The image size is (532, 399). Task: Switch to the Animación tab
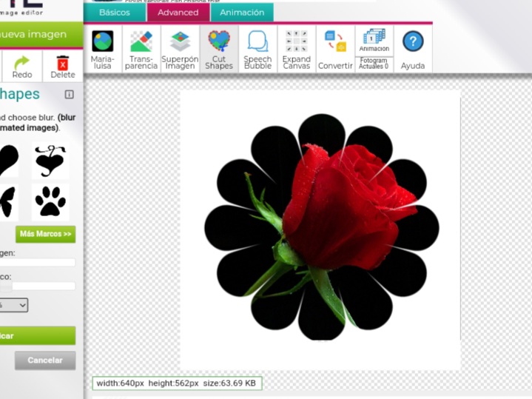pyautogui.click(x=242, y=13)
